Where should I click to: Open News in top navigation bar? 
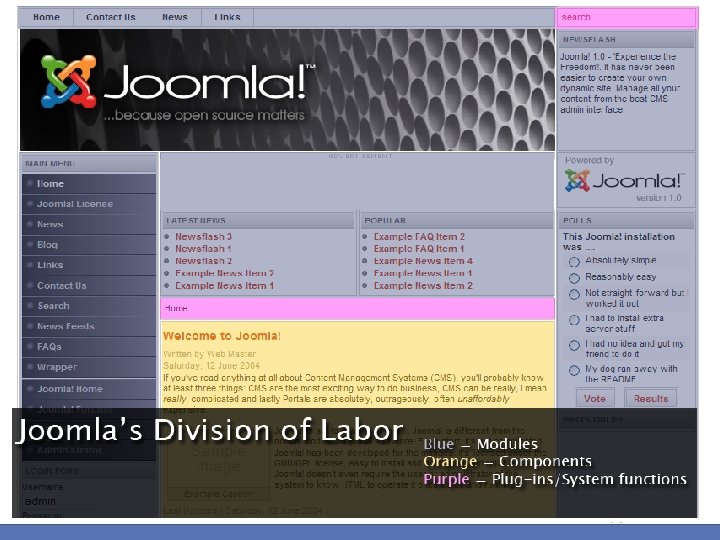(x=175, y=17)
